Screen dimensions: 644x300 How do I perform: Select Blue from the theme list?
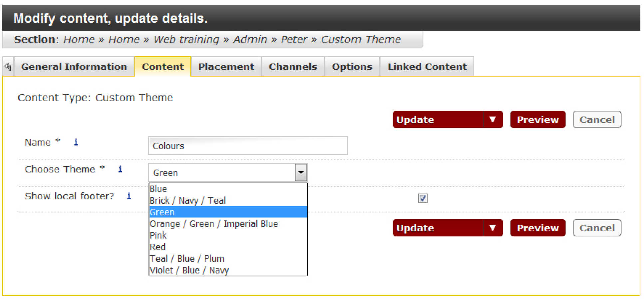[x=159, y=189]
